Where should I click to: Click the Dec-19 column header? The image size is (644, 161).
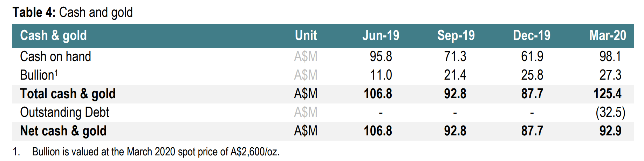[x=532, y=35]
